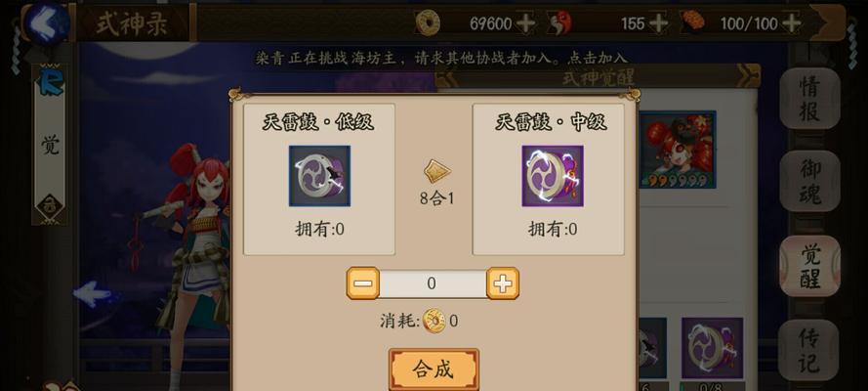
Task: Add more gold coins with plus icon
Action: [524, 23]
